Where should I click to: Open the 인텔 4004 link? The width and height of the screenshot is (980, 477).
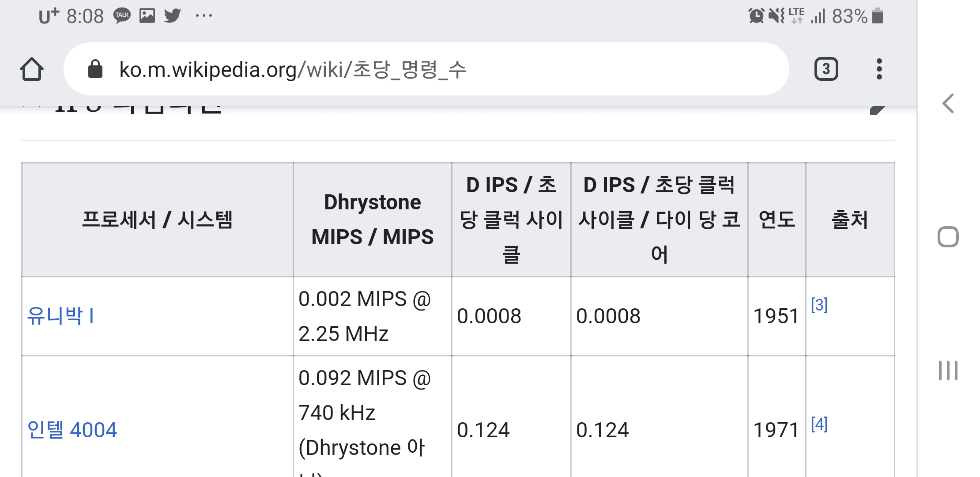[x=72, y=430]
